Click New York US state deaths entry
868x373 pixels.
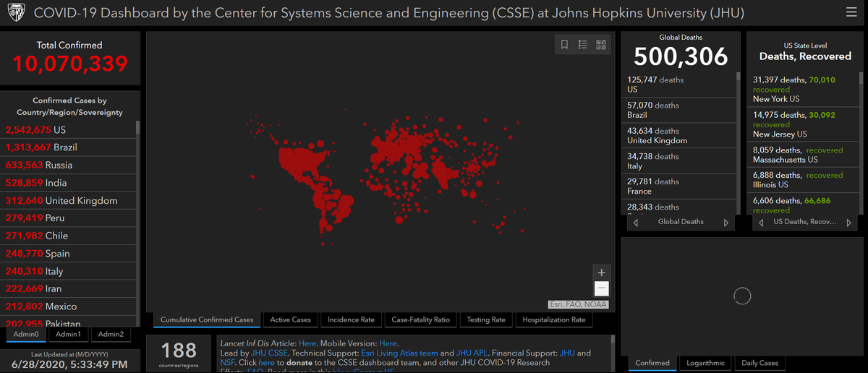tap(803, 89)
